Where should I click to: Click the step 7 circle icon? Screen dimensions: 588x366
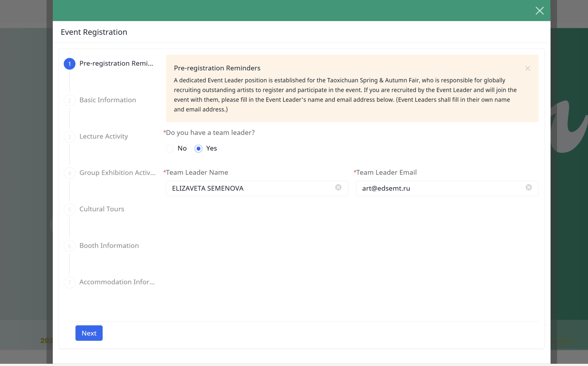click(70, 282)
